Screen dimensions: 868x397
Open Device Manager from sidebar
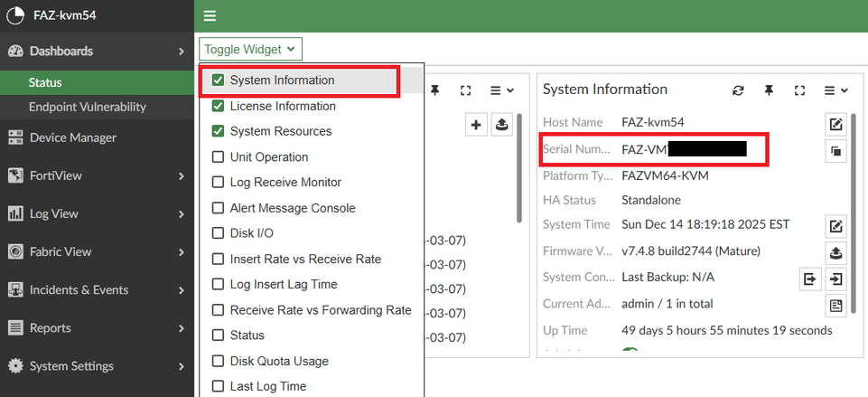[x=72, y=137]
